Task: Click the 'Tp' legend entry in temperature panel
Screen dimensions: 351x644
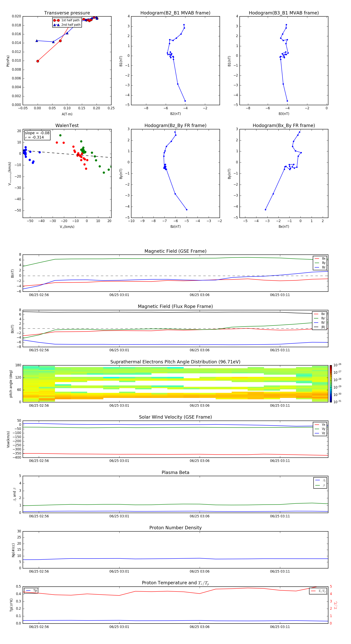Action: coord(31,591)
